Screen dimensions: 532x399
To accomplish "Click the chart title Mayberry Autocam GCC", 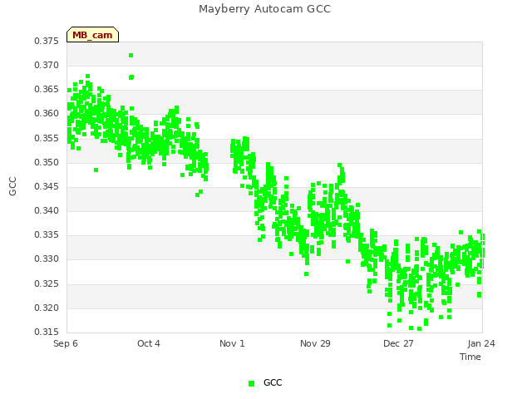I will [x=264, y=9].
